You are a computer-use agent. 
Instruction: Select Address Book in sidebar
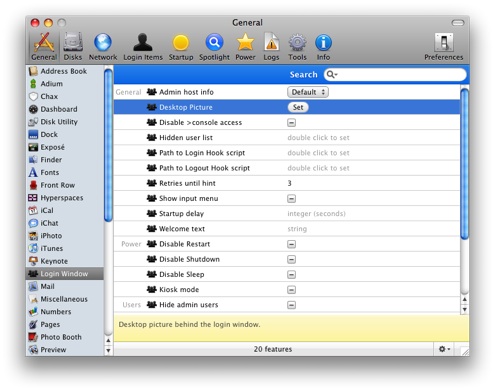(x=64, y=71)
